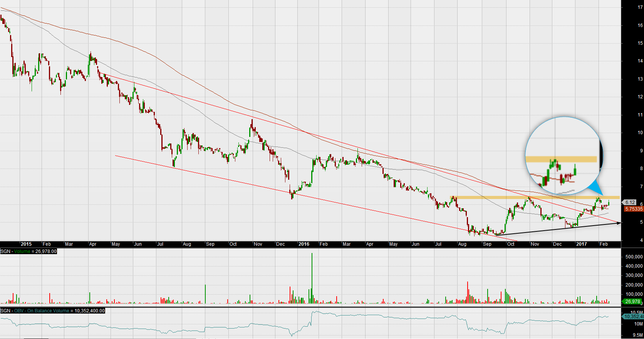The height and width of the screenshot is (339, 644).
Task: Jump to the 2016 year marker
Action: [304, 244]
